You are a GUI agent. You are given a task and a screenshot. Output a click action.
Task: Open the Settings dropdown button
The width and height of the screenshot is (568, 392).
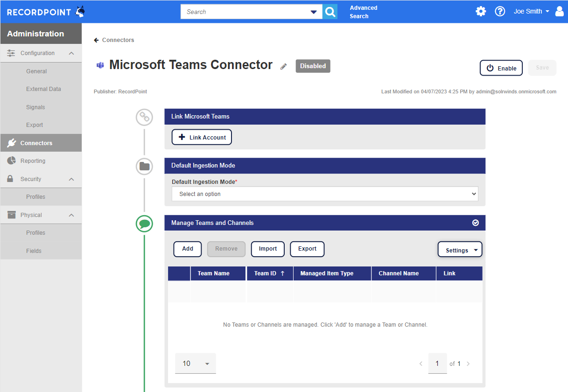(460, 250)
